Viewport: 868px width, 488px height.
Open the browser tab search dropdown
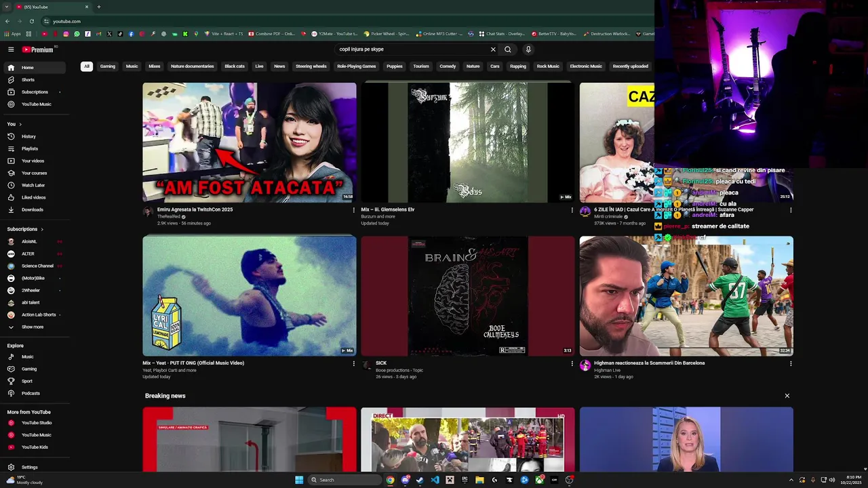[7, 7]
